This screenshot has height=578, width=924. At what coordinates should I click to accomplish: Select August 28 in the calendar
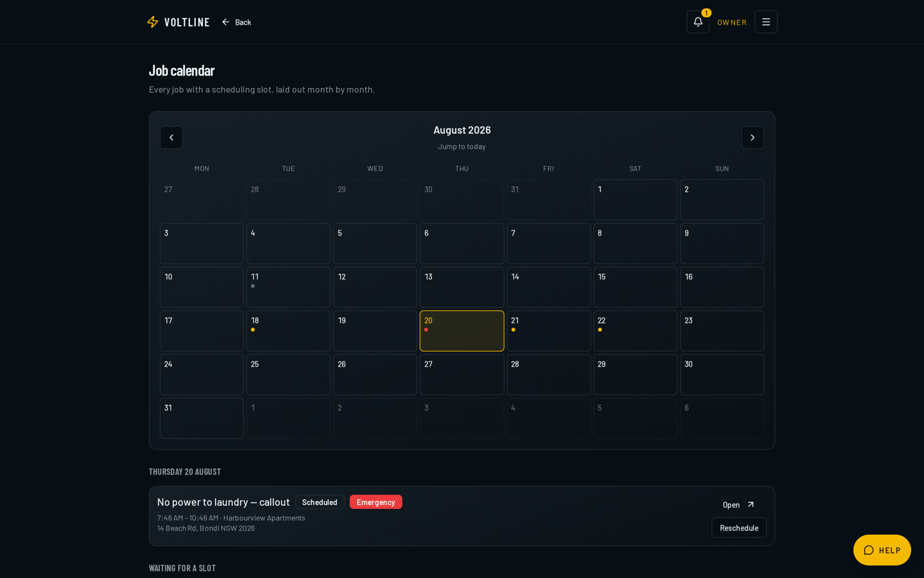pos(549,375)
